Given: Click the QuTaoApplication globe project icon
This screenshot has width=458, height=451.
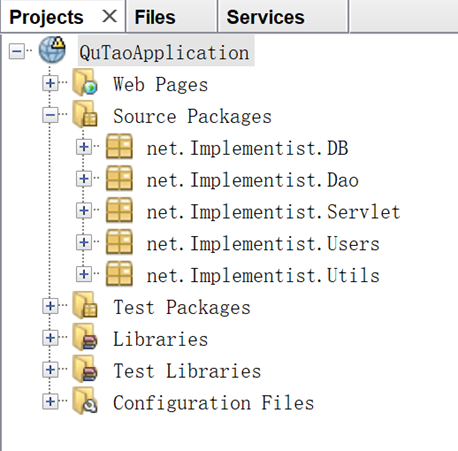Looking at the screenshot, I should pyautogui.click(x=52, y=49).
